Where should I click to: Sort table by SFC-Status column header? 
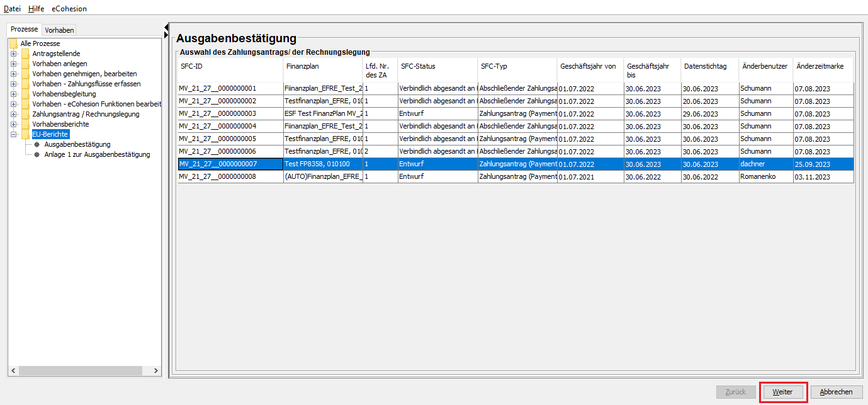tap(437, 69)
